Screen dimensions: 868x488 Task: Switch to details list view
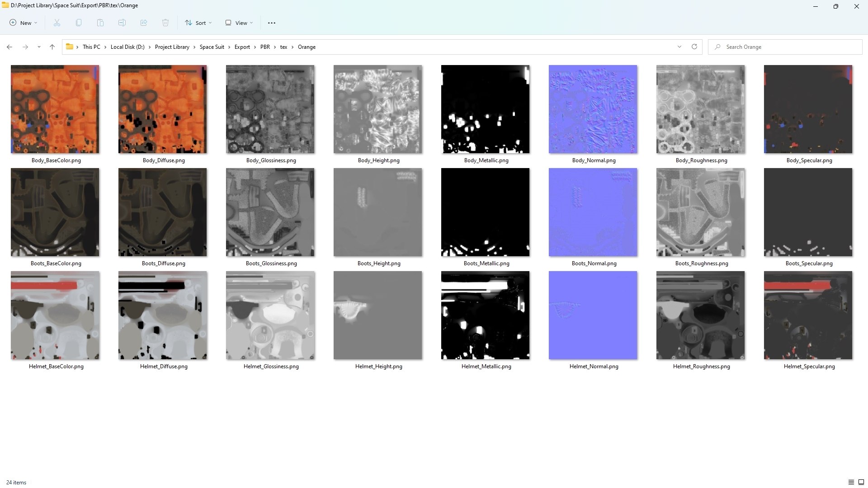tap(851, 482)
